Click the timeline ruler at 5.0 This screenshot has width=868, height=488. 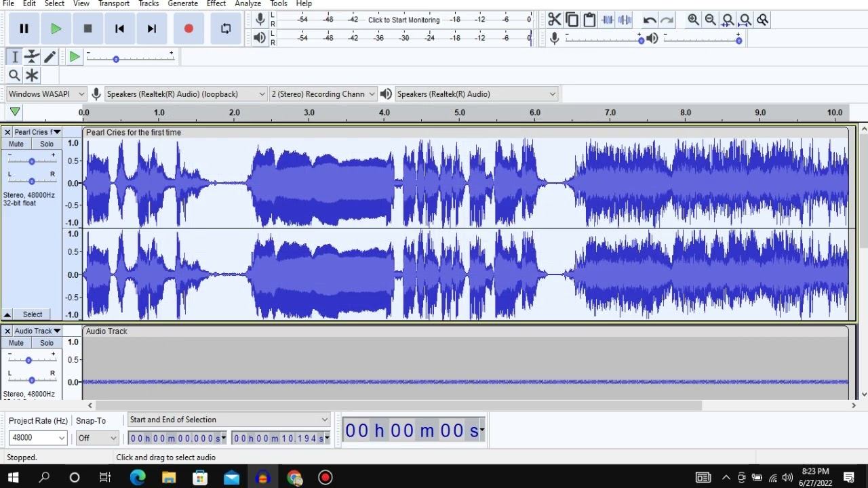(460, 113)
